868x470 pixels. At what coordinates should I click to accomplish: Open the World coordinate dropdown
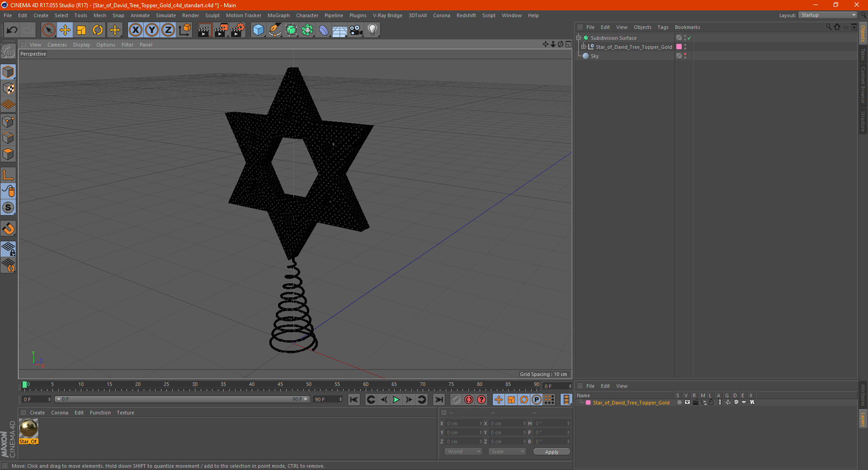[463, 451]
